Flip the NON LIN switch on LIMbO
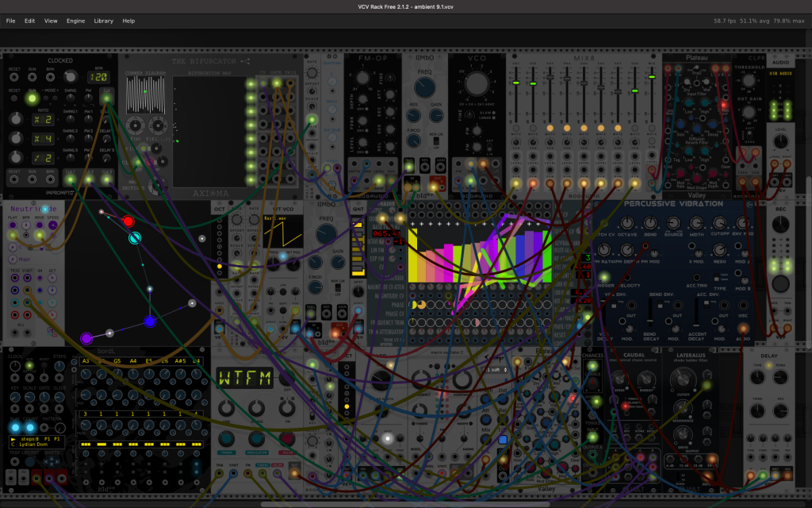The height and width of the screenshot is (508, 812). pyautogui.click(x=436, y=141)
